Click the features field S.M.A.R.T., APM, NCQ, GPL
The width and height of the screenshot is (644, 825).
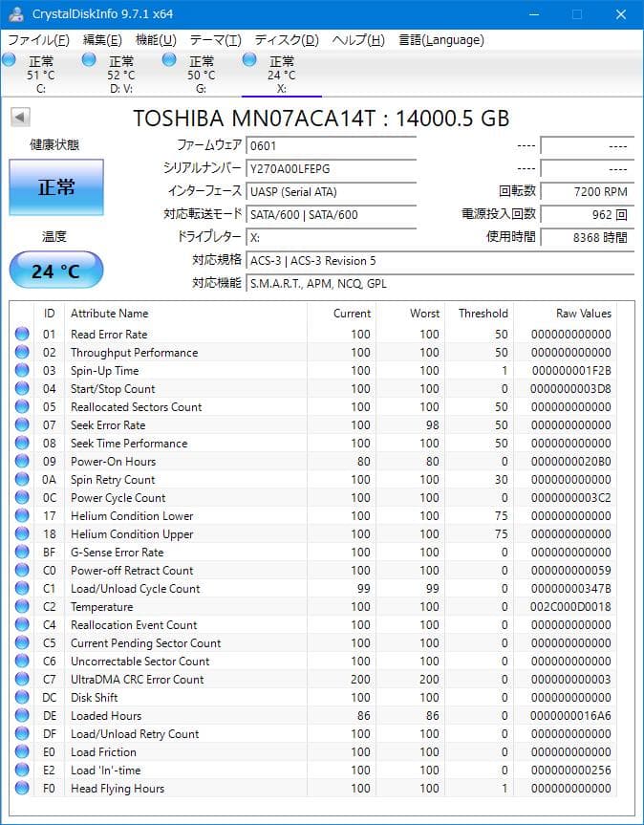pyautogui.click(x=440, y=283)
